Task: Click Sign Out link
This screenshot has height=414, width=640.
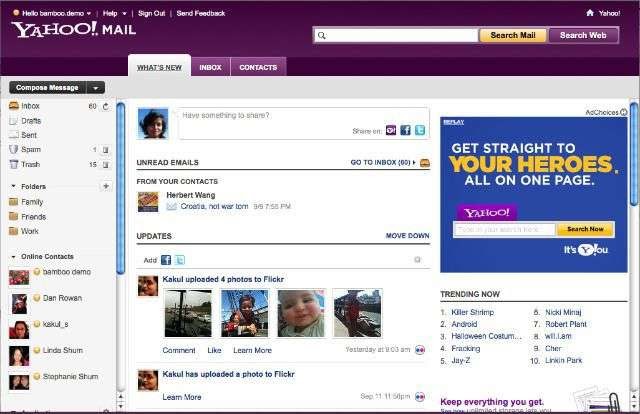Action: pos(151,13)
